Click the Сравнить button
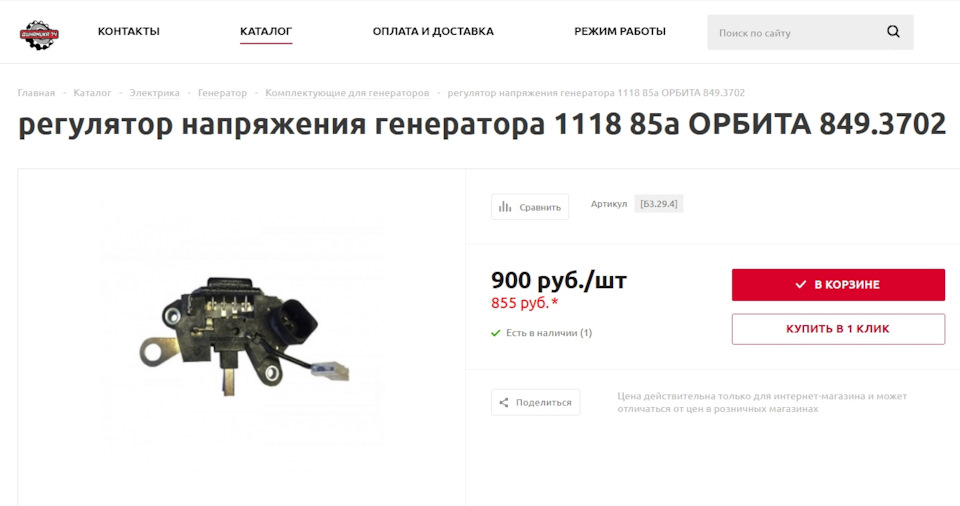The image size is (960, 506). (x=530, y=207)
